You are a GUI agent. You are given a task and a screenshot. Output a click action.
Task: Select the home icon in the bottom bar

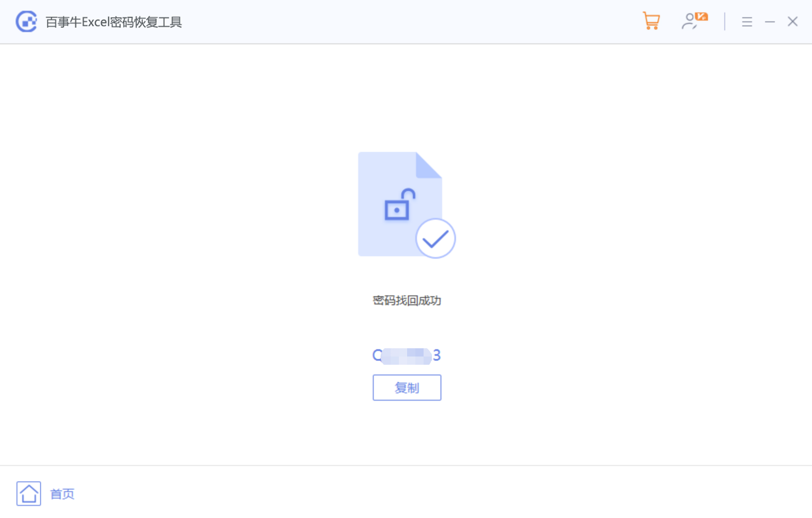29,493
